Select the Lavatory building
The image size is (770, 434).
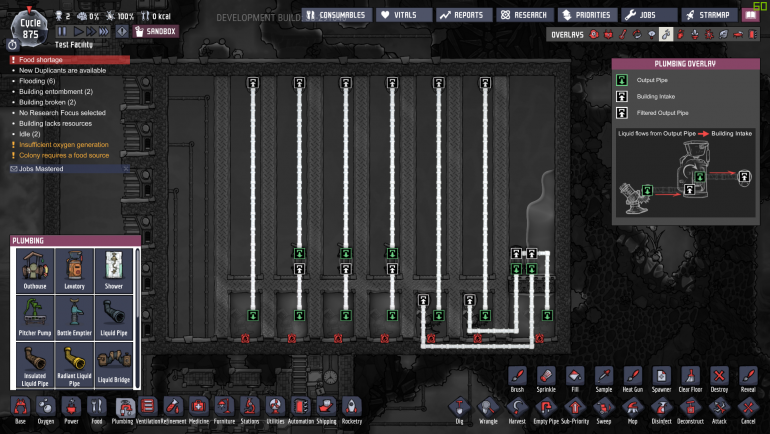[74, 270]
